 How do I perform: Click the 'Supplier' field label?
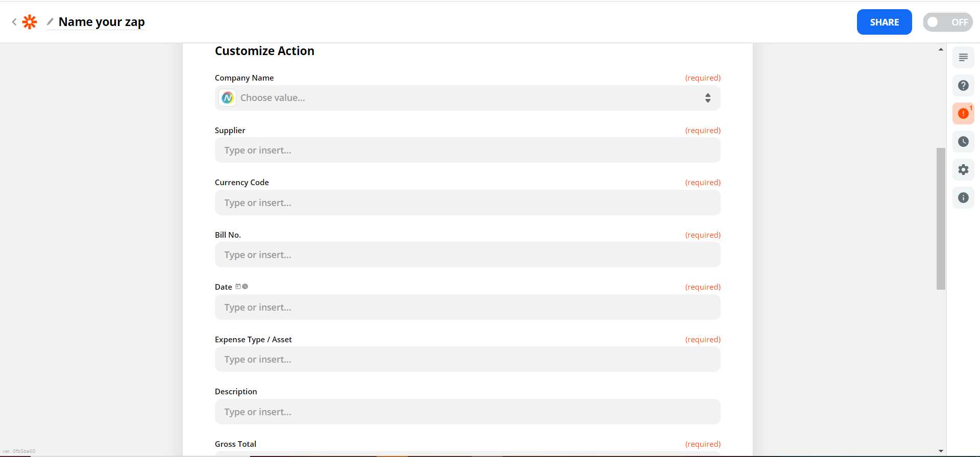coord(230,130)
